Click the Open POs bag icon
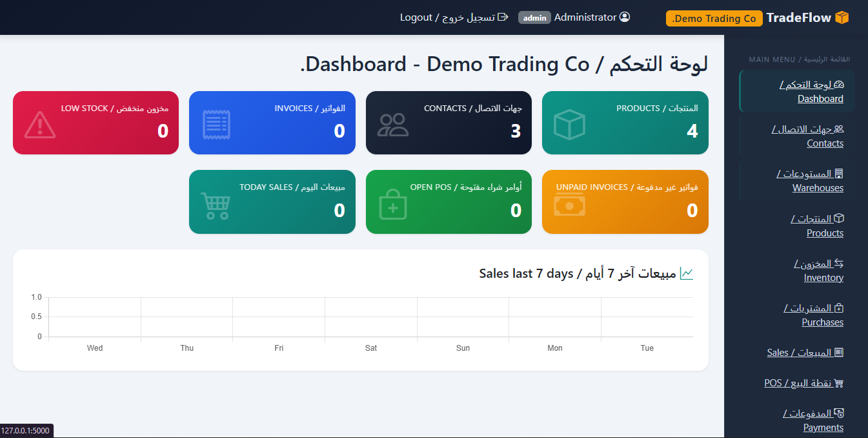The image size is (868, 438). pyautogui.click(x=393, y=203)
